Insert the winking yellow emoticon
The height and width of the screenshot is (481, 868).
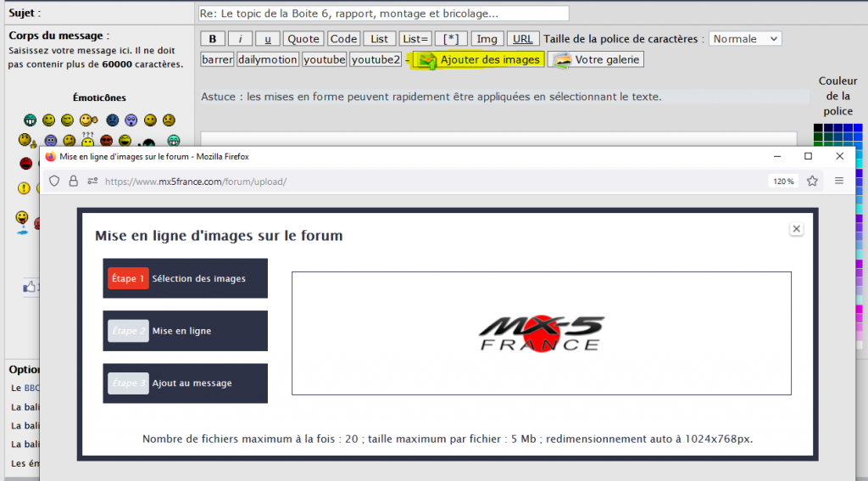[x=68, y=120]
